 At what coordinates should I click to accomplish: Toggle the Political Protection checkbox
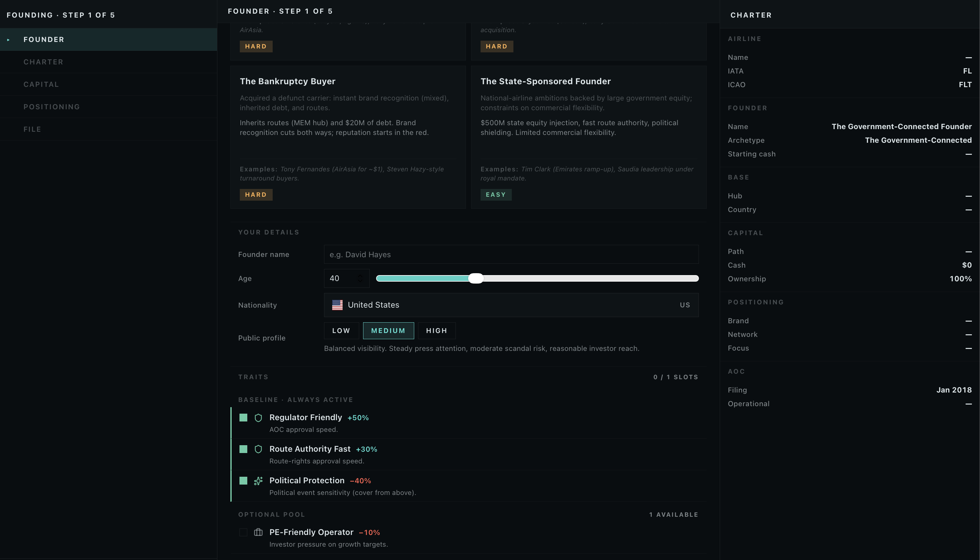[x=243, y=481]
